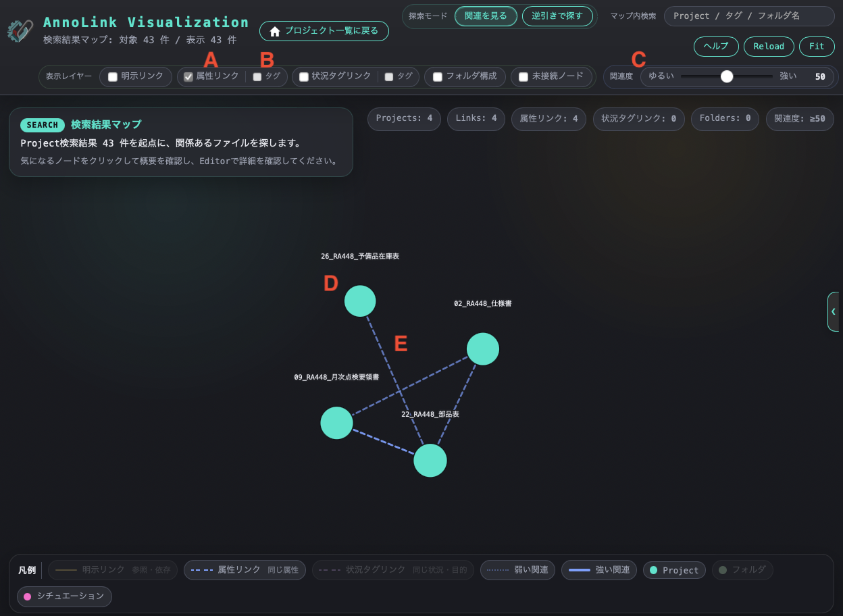Click the 属性リンク legend chip
843x616 pixels.
[245, 570]
